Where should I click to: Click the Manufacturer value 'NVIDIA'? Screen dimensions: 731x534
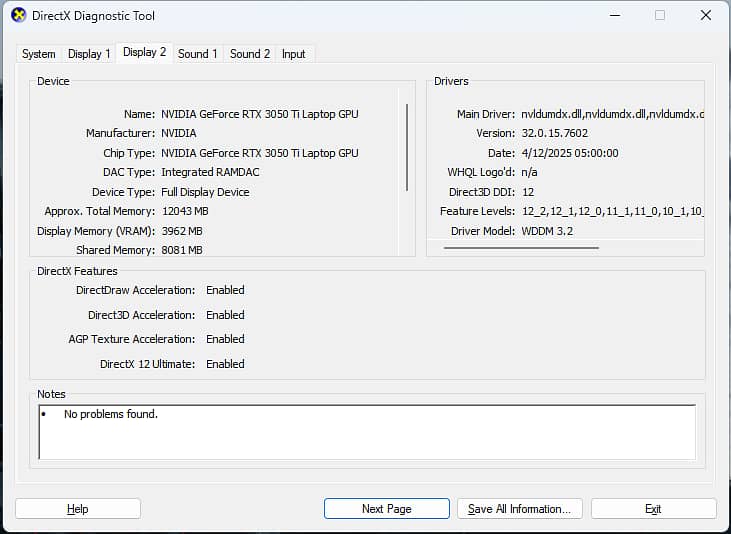coord(179,133)
